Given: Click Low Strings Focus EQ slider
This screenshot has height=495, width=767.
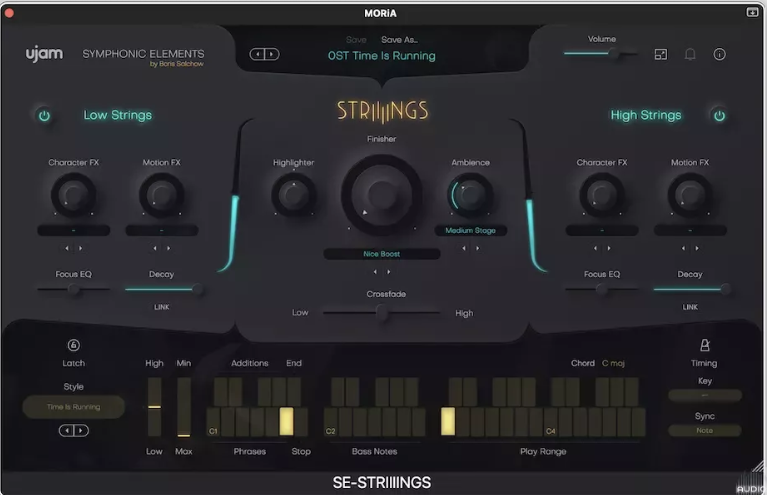Looking at the screenshot, I should coord(73,290).
